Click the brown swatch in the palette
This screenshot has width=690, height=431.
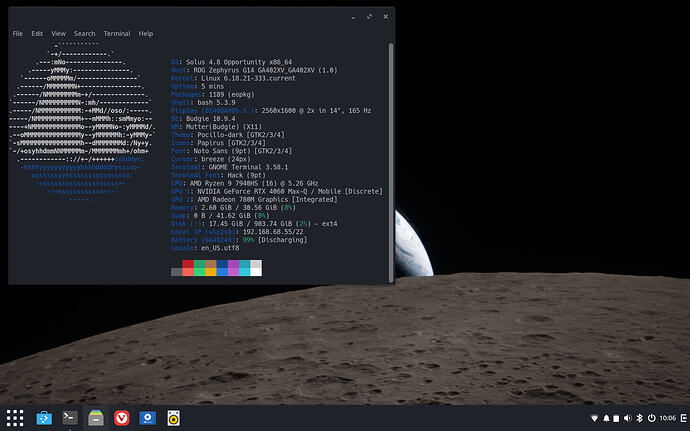(210, 264)
